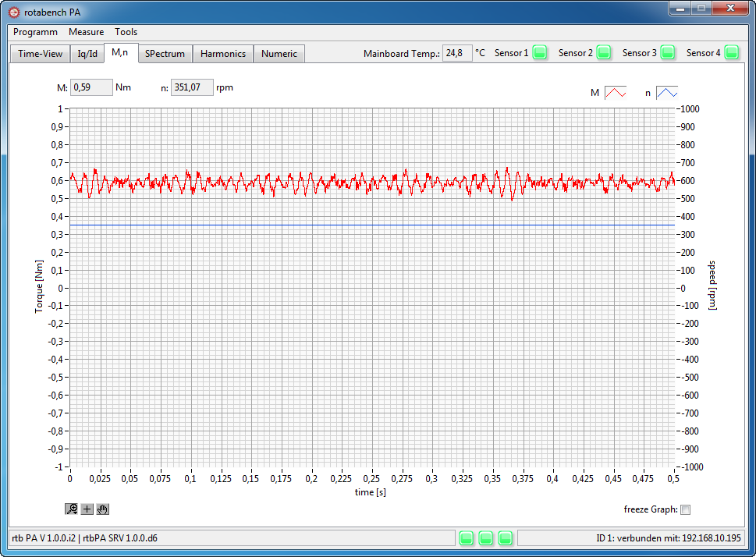Click the connection status 192.168.10.195 text
The width and height of the screenshot is (756, 557).
[712, 537]
